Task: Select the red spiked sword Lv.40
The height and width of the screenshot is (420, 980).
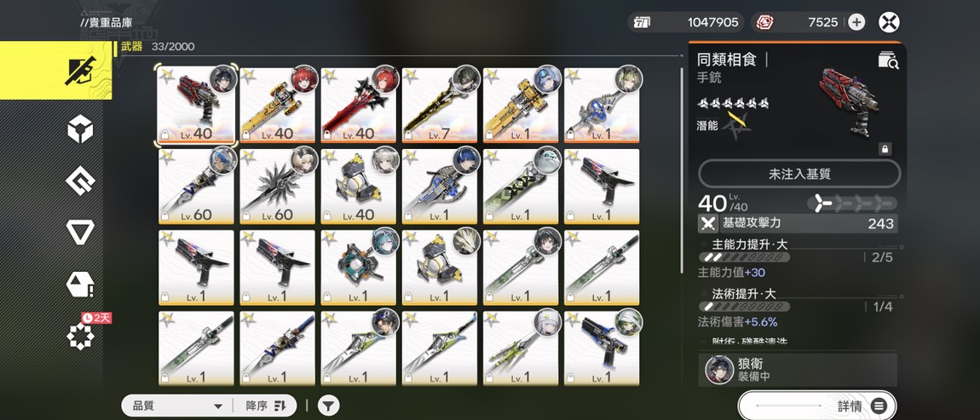Action: click(359, 105)
